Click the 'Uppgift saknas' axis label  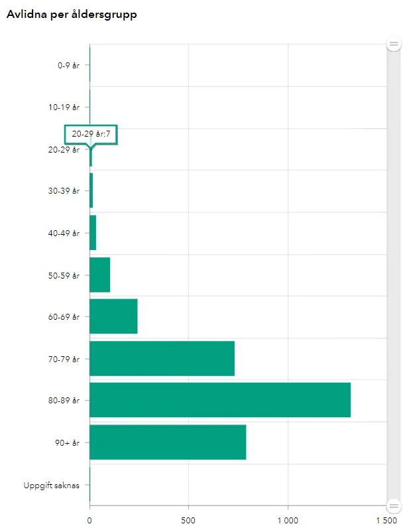[x=51, y=485]
